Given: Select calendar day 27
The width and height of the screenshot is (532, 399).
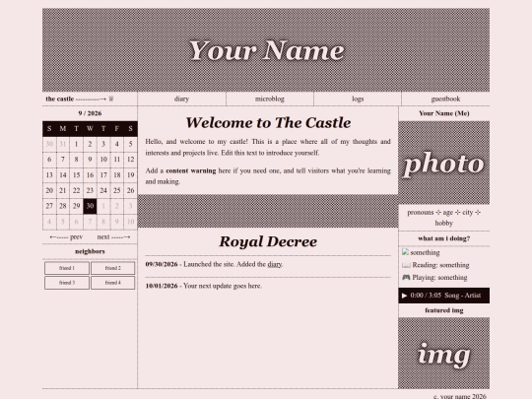Looking at the screenshot, I should pyautogui.click(x=49, y=206).
